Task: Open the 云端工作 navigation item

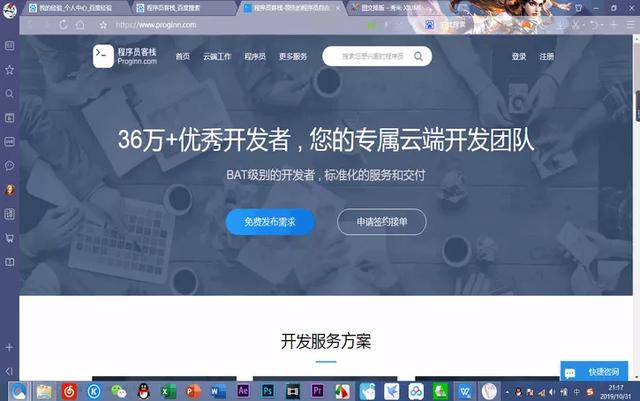Action: pos(217,56)
